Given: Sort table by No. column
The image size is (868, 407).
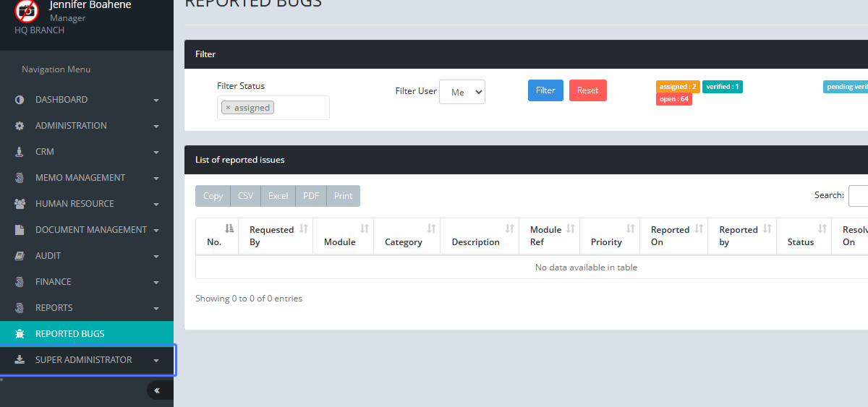Looking at the screenshot, I should (229, 228).
